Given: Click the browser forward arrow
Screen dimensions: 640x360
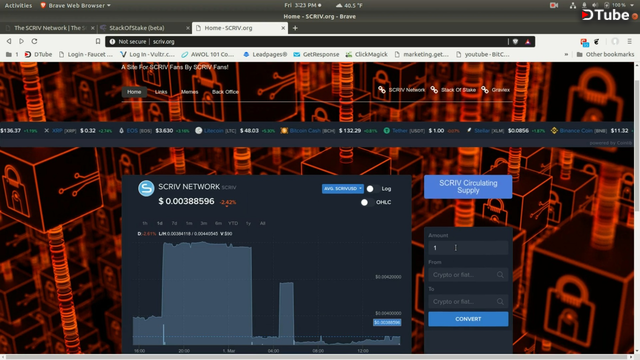Looking at the screenshot, I should [x=21, y=41].
